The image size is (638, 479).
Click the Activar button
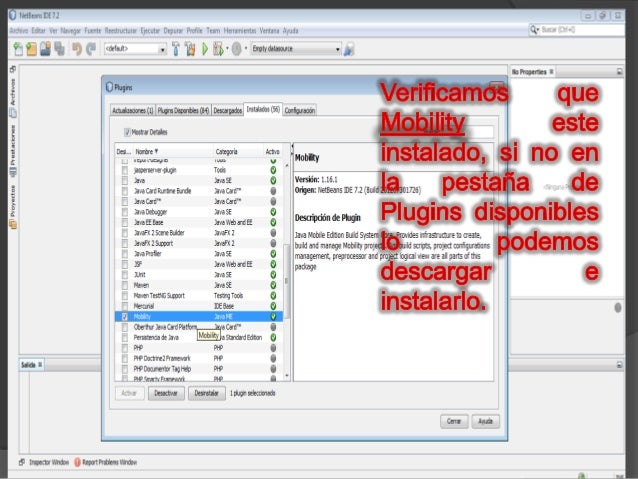point(129,393)
